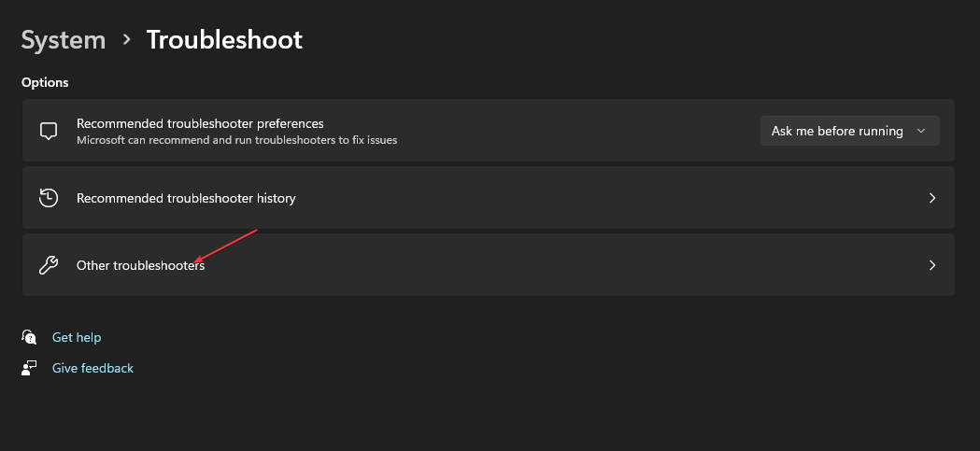The width and height of the screenshot is (980, 451).
Task: Click the wrench icon for Other troubleshooters
Action: click(x=49, y=265)
